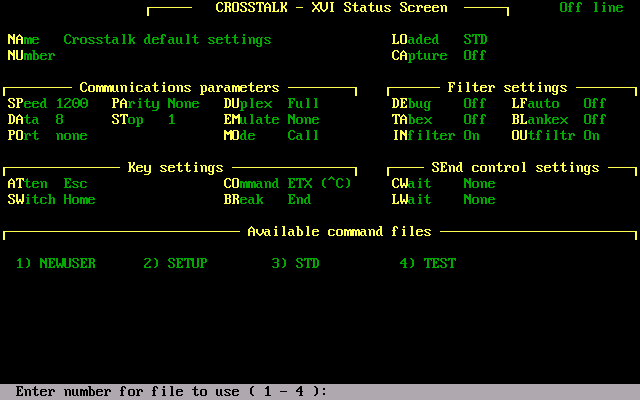Select the Duplex Full value
Screen dimensions: 640x400
point(303,104)
